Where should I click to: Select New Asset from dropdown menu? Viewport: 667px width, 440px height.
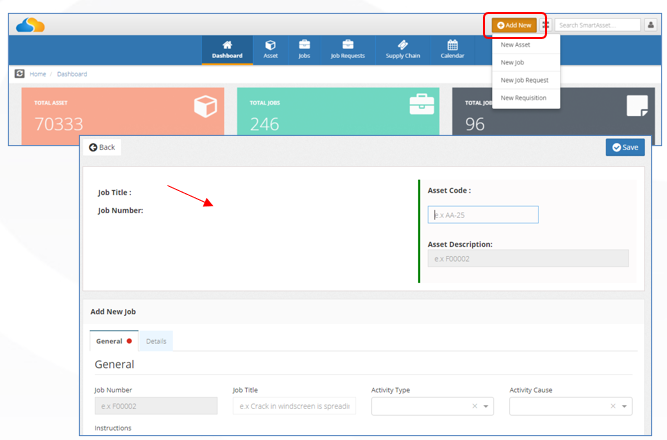pos(526,45)
